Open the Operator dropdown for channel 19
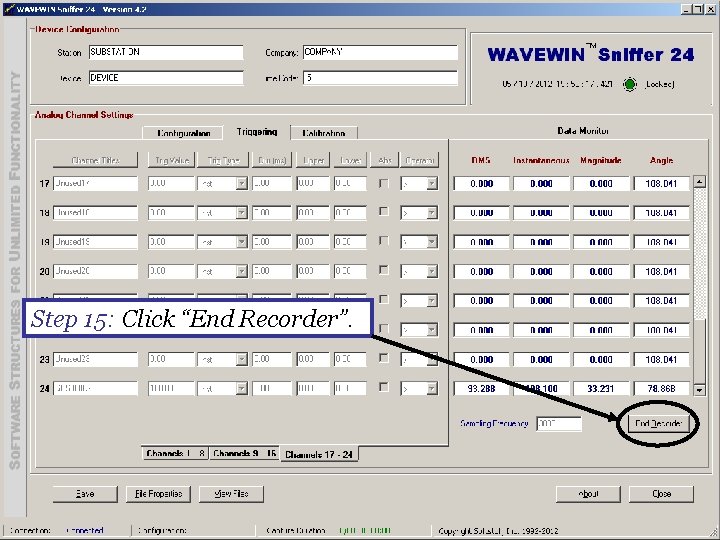The image size is (720, 540). [x=432, y=242]
